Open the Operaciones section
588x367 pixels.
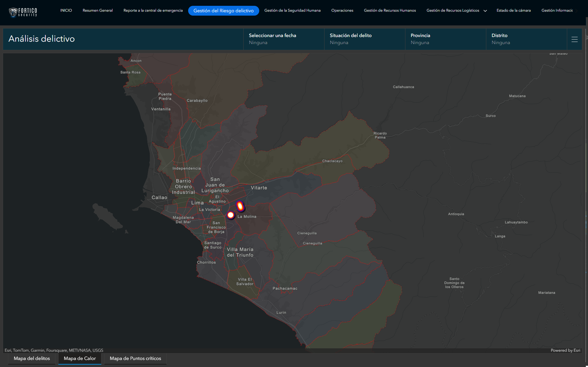pos(342,10)
